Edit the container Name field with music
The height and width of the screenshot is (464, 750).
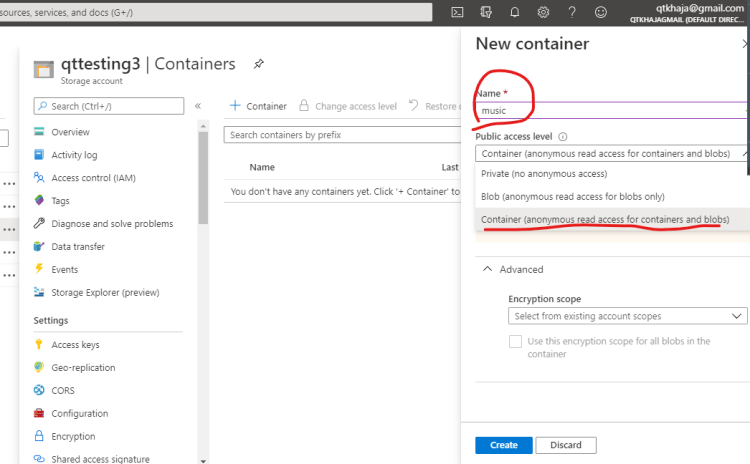611,110
